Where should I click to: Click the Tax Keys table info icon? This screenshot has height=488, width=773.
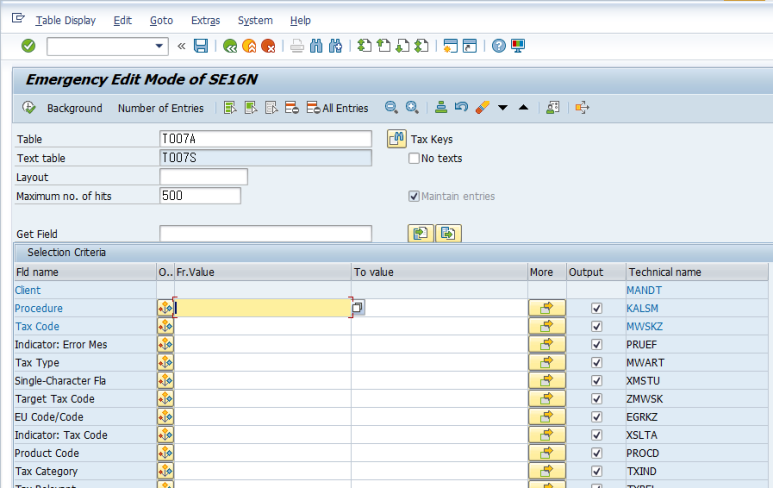pyautogui.click(x=397, y=139)
